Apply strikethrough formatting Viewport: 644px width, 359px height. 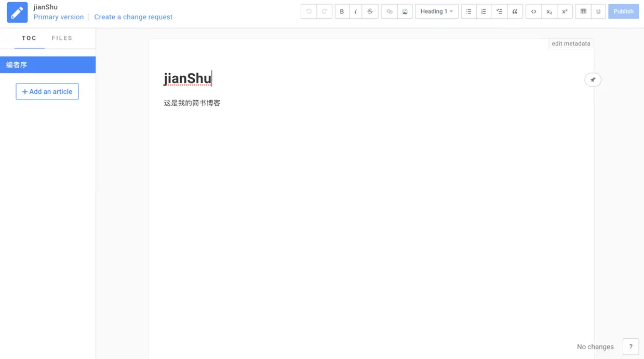pyautogui.click(x=370, y=11)
